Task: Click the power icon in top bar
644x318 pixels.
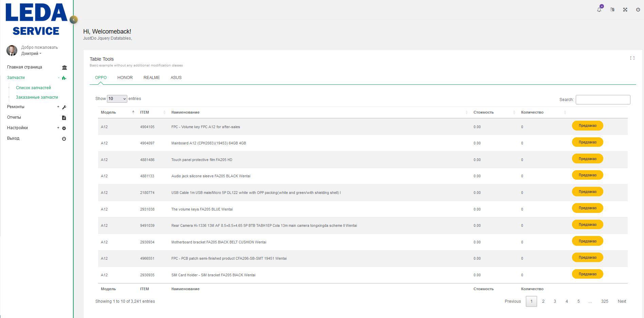Action: (638, 10)
